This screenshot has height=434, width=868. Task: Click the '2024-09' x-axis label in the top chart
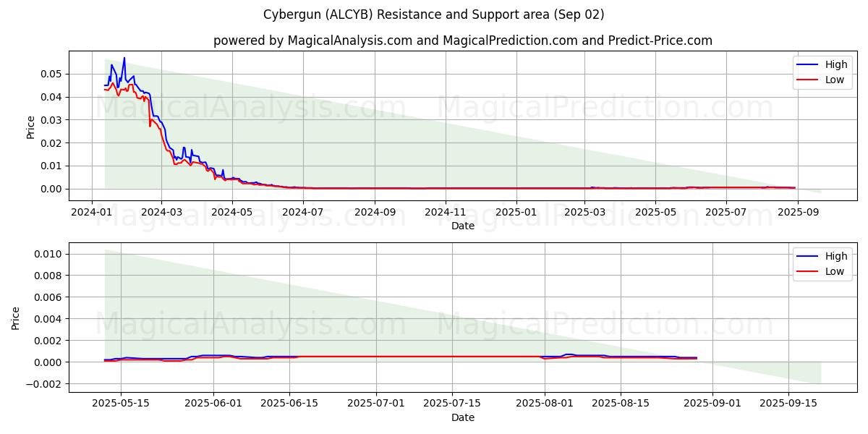tap(375, 212)
